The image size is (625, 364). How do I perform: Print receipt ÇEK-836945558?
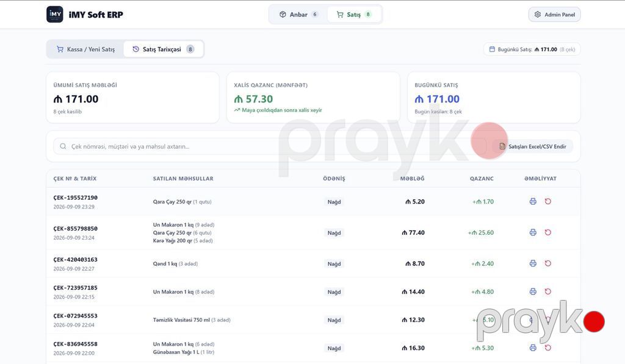pyautogui.click(x=532, y=348)
